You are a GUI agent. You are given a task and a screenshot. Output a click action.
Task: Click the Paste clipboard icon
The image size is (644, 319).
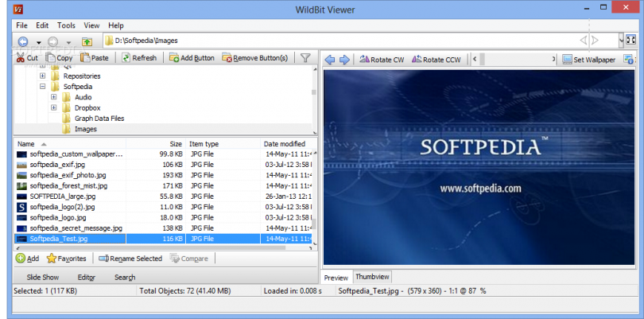[x=85, y=58]
